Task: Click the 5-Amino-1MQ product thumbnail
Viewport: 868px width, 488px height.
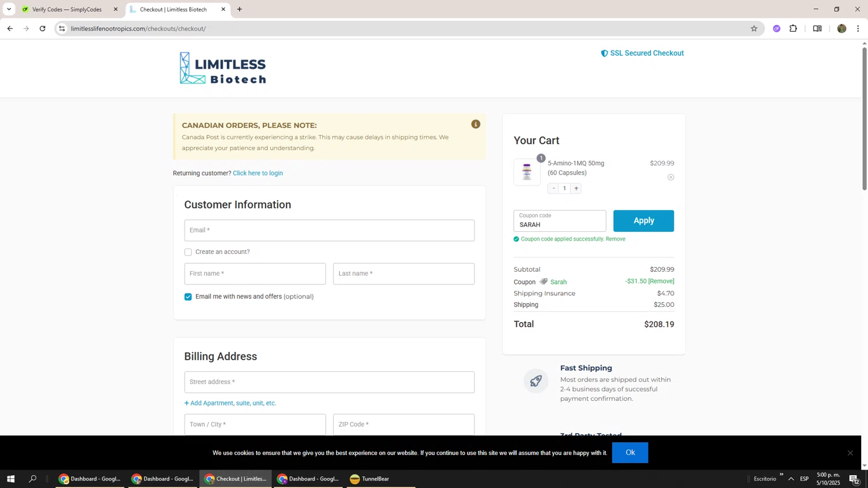Action: (527, 172)
